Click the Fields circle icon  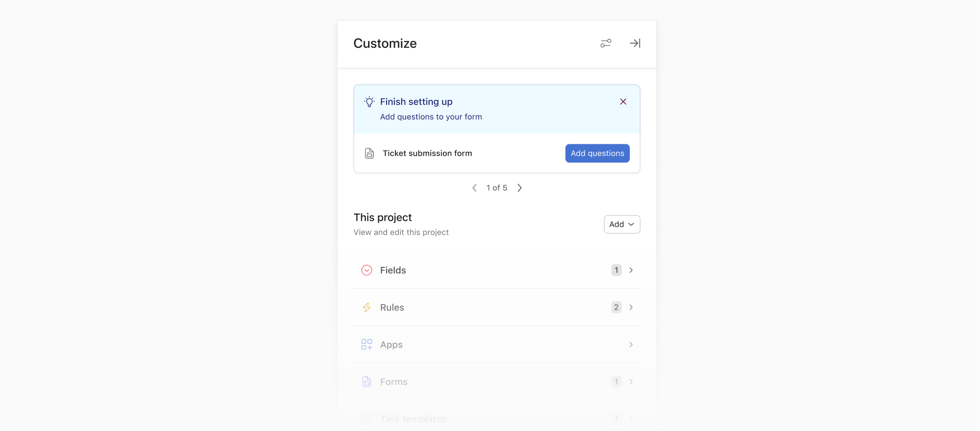[x=367, y=270]
